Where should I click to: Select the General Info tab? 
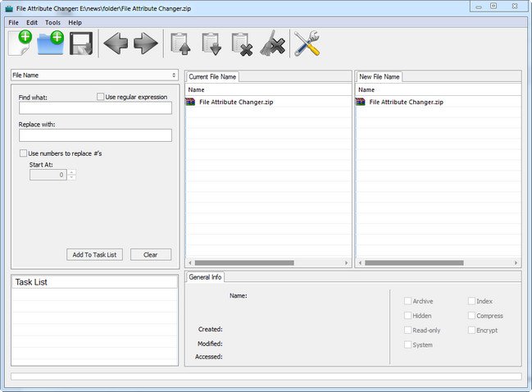205,277
